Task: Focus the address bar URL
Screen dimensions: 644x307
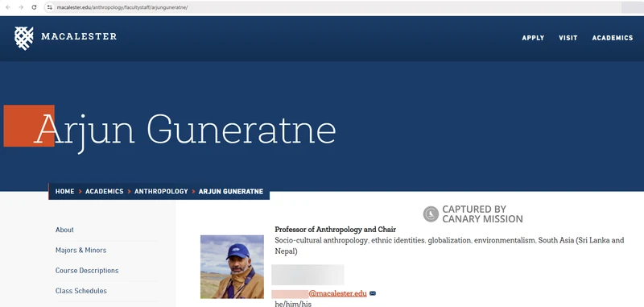Action: (122, 7)
